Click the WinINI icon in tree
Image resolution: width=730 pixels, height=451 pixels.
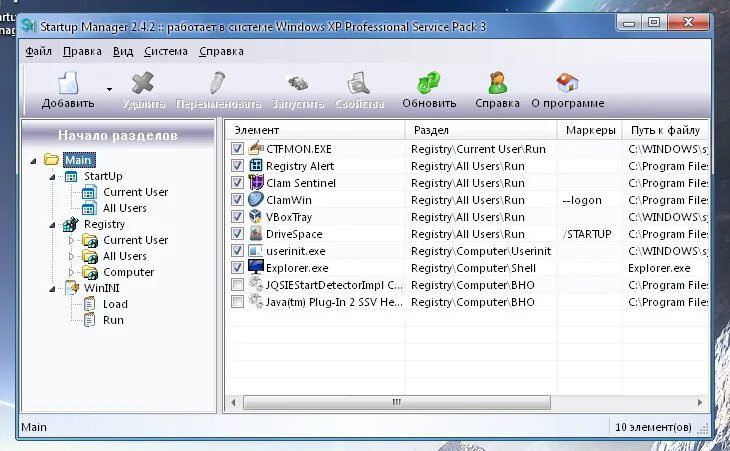click(x=71, y=288)
